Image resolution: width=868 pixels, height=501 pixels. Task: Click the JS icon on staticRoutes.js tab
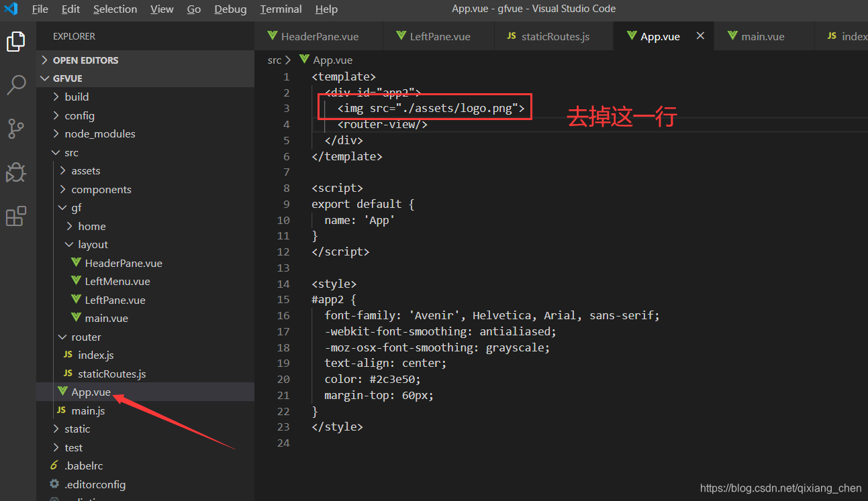point(512,36)
